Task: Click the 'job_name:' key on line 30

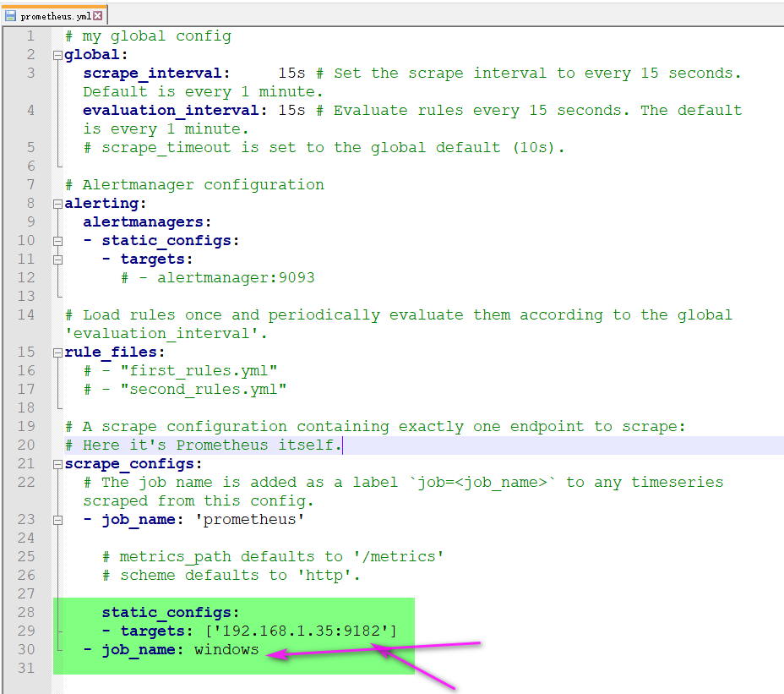Action: coord(143,649)
